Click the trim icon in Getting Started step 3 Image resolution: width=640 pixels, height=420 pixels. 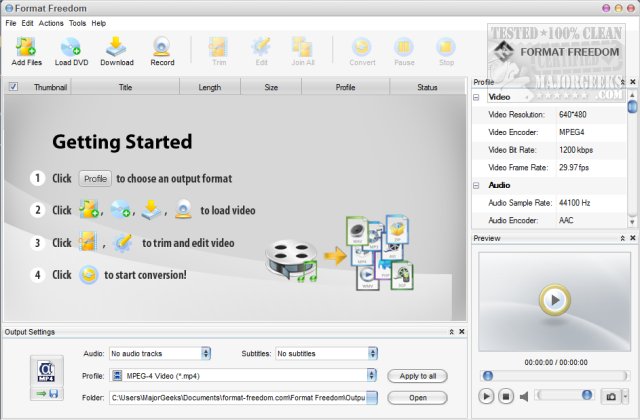pyautogui.click(x=88, y=242)
